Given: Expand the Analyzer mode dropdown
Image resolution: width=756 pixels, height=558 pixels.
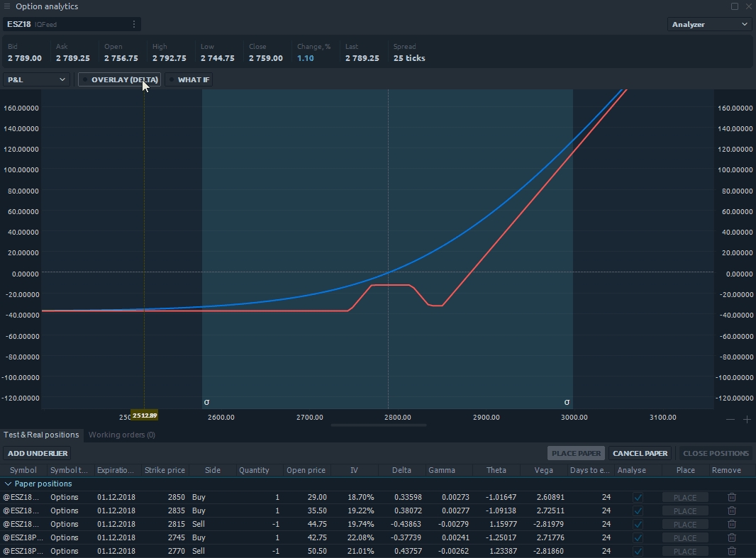Looking at the screenshot, I should click(x=708, y=24).
